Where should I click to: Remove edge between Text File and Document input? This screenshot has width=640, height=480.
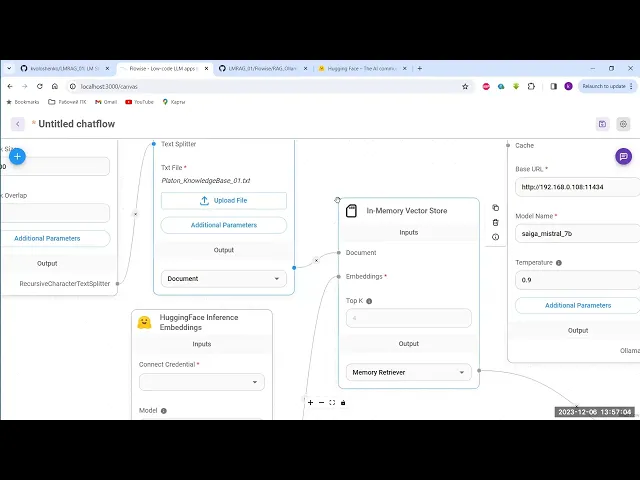pyautogui.click(x=316, y=260)
